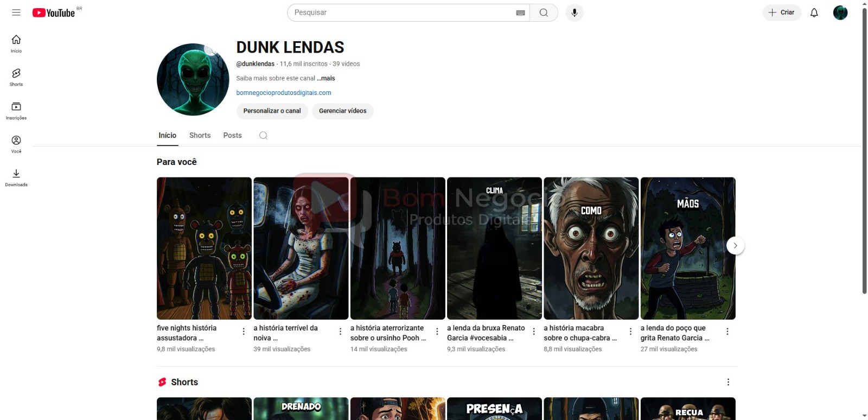Image resolution: width=868 pixels, height=420 pixels.
Task: Select the Início channel tab
Action: point(168,136)
